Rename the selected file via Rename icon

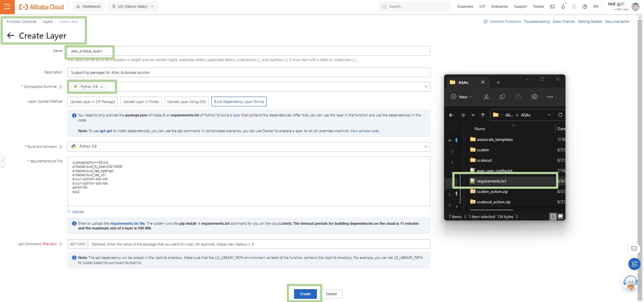click(x=535, y=97)
